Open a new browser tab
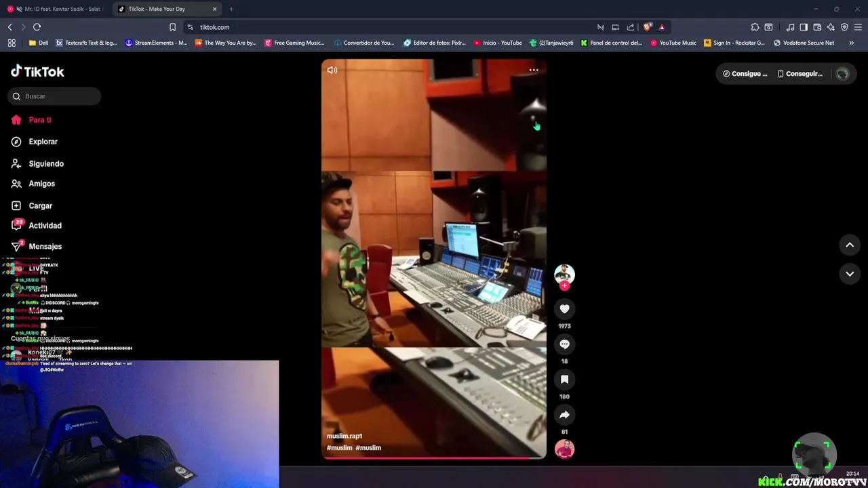The height and width of the screenshot is (488, 868). (x=231, y=9)
